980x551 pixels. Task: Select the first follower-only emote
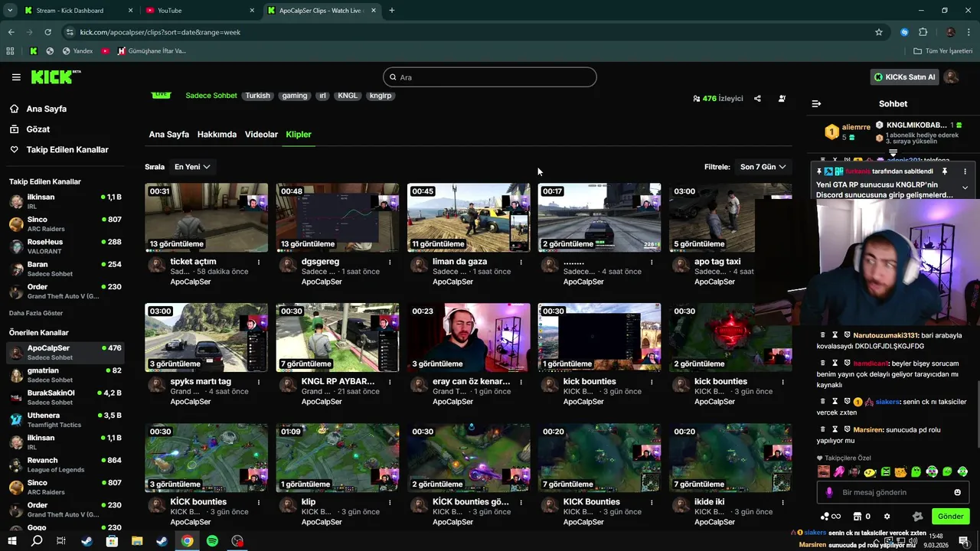[x=824, y=471]
